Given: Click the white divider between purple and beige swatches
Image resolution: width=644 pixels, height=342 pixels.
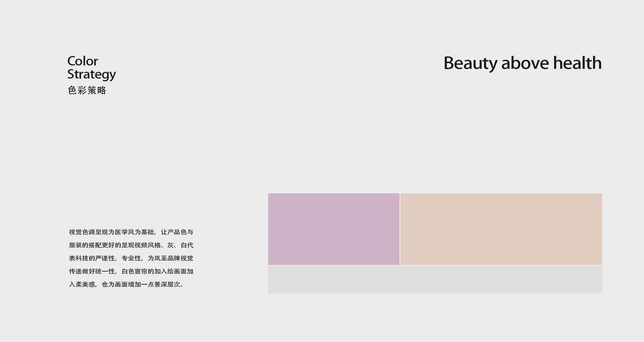Looking at the screenshot, I should coord(400,229).
